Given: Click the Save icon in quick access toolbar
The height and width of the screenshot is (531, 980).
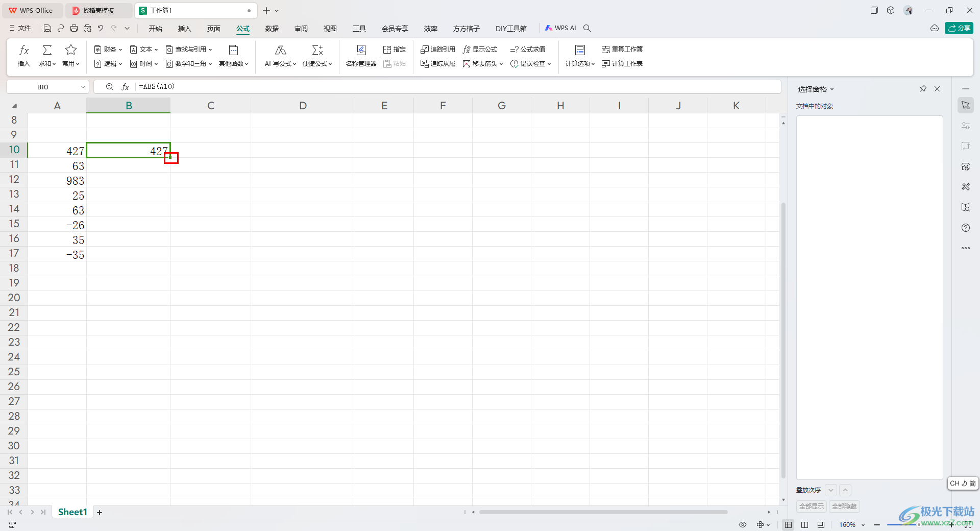Looking at the screenshot, I should (x=47, y=29).
